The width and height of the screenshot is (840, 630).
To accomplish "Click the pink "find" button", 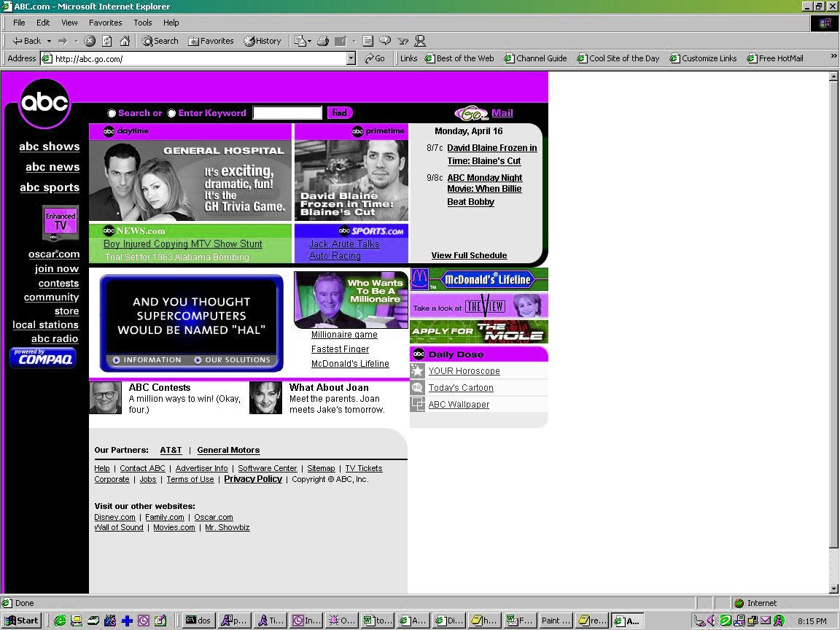I will pyautogui.click(x=340, y=112).
